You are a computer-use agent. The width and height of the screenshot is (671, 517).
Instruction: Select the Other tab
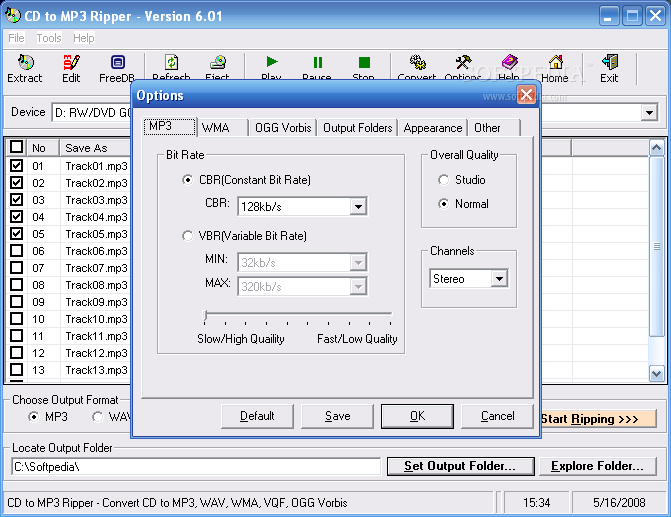[x=494, y=128]
